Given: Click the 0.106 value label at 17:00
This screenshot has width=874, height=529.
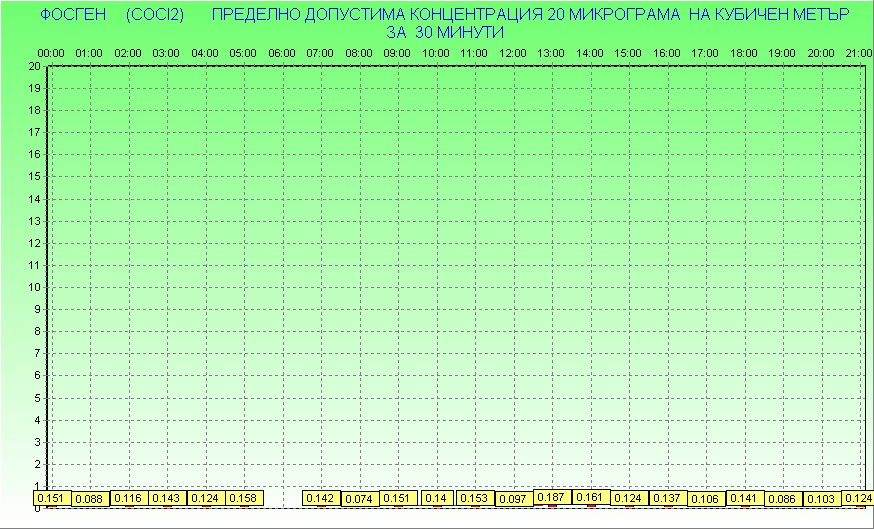Looking at the screenshot, I should pos(705,499).
